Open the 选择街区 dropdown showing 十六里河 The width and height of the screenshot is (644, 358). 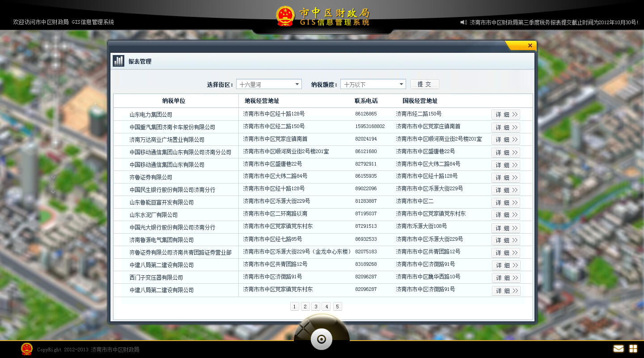click(269, 84)
